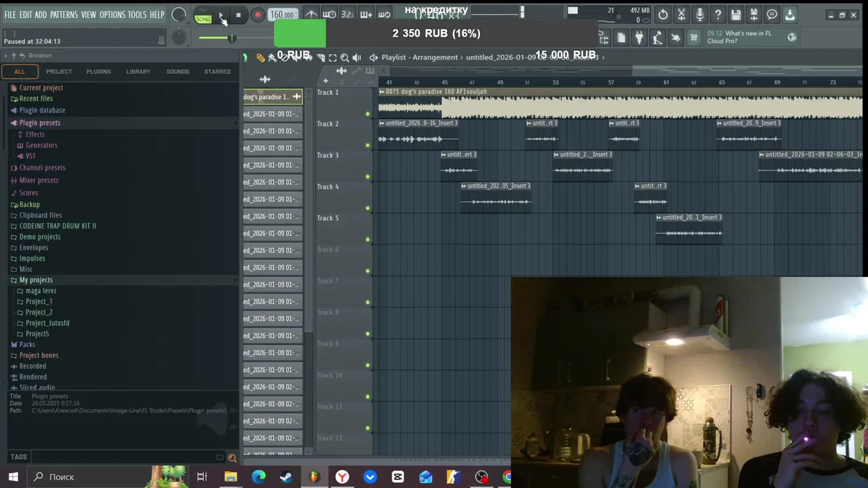Toggle the Track 9 green mute light

368,365
